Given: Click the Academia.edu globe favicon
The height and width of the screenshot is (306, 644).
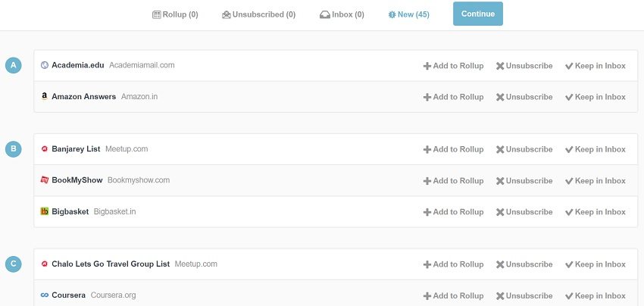Looking at the screenshot, I should point(45,65).
